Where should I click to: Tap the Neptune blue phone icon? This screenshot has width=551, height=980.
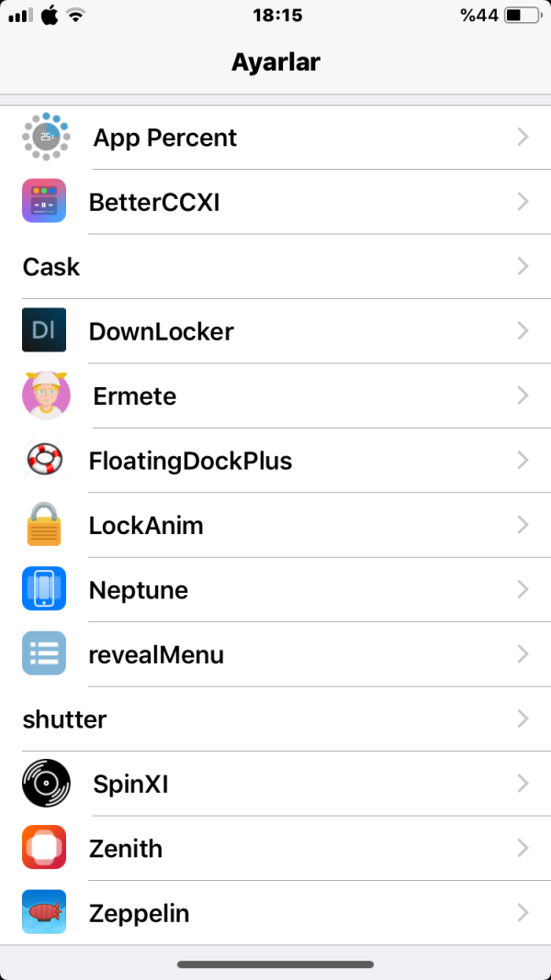tap(44, 590)
